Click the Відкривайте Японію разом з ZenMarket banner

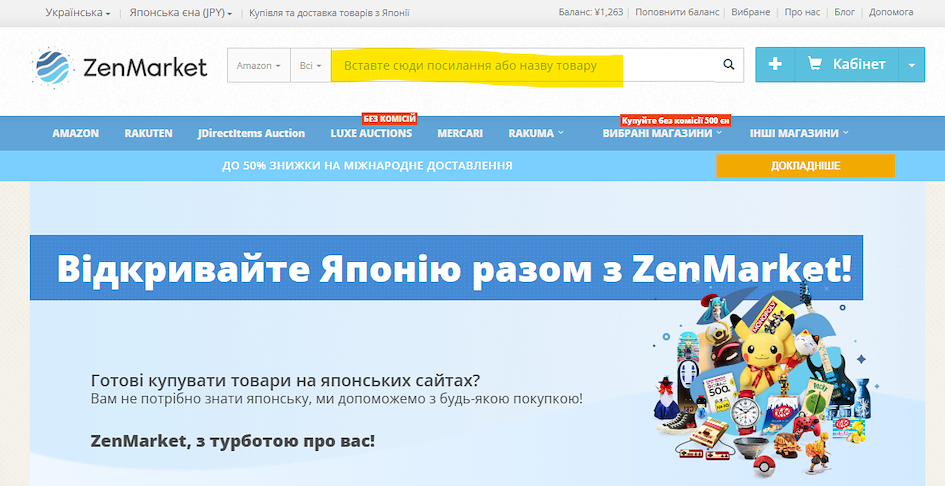(x=447, y=268)
